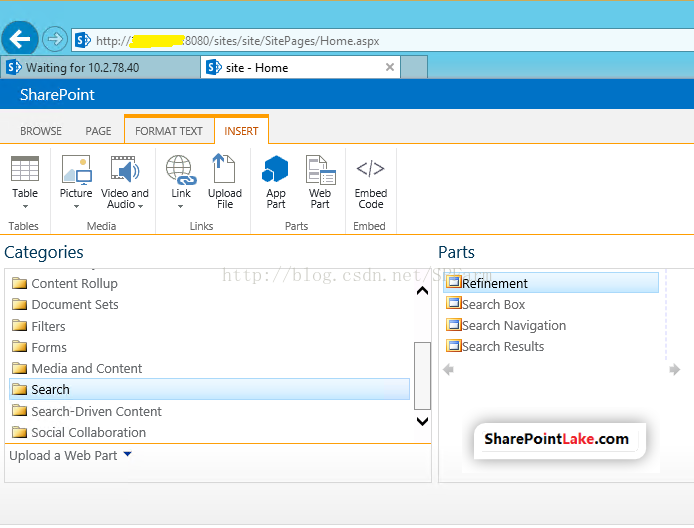Viewport: 694px width, 528px height.
Task: Click the Filters folder icon
Action: [x=19, y=326]
